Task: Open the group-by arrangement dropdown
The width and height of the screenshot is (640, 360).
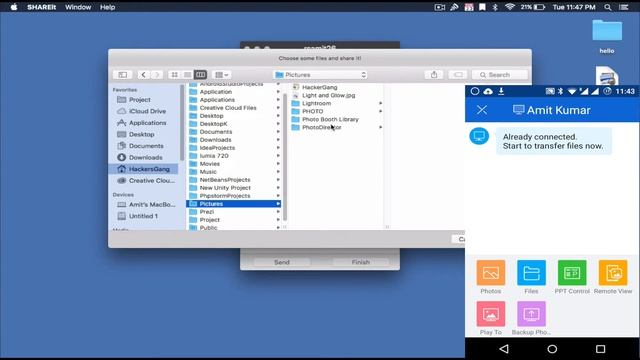Action: (222, 75)
